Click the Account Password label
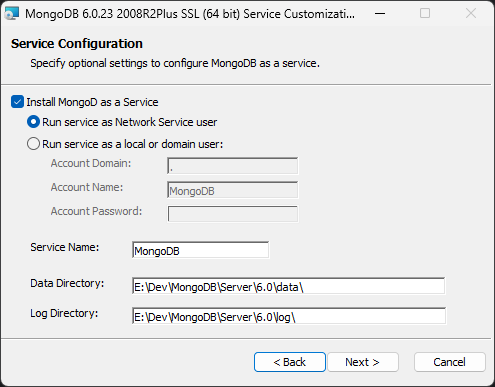The image size is (495, 387). pos(96,211)
